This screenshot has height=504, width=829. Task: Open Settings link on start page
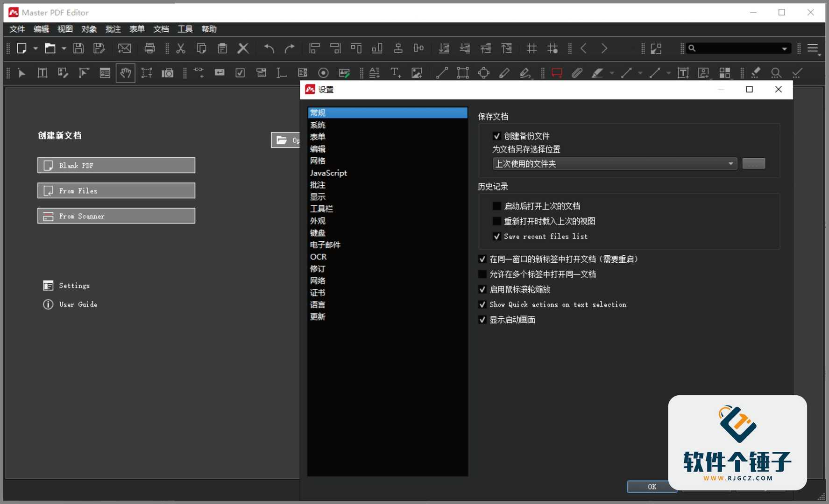[66, 286]
